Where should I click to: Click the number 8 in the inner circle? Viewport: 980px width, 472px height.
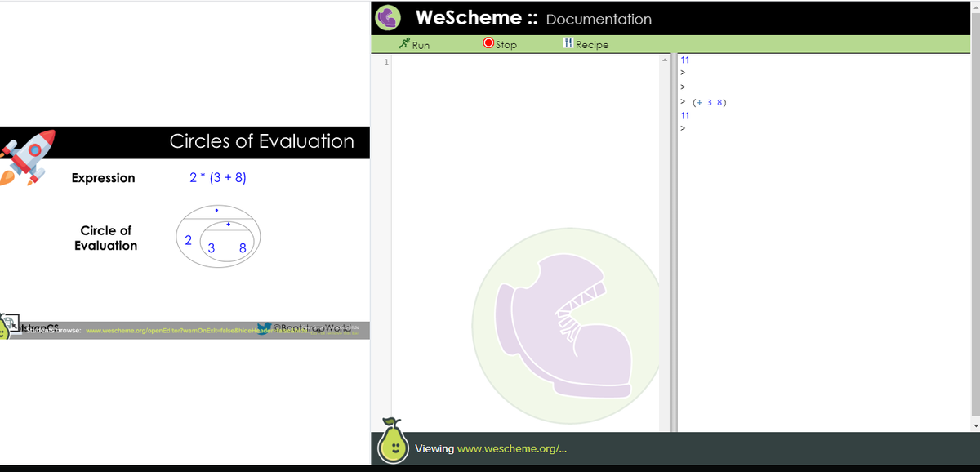pyautogui.click(x=243, y=247)
